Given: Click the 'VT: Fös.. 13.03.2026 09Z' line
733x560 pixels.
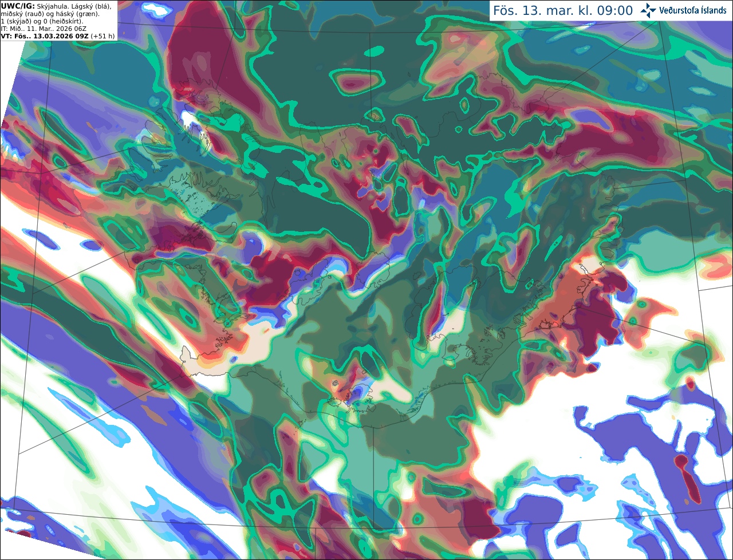Looking at the screenshot, I should [x=45, y=36].
